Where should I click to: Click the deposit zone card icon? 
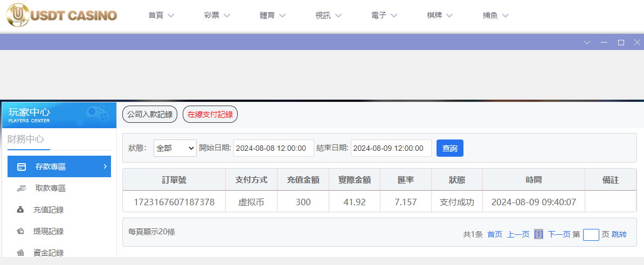pyautogui.click(x=22, y=167)
